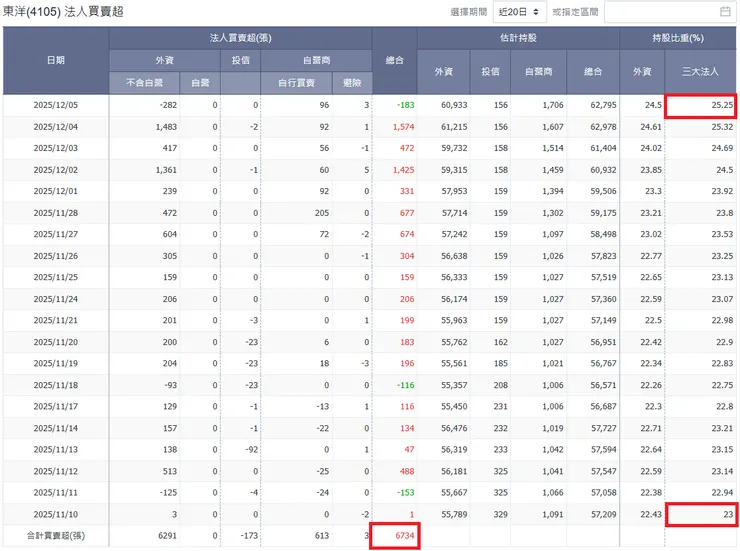
Task: Select the 2025/11/25 date cell
Action: 56,277
